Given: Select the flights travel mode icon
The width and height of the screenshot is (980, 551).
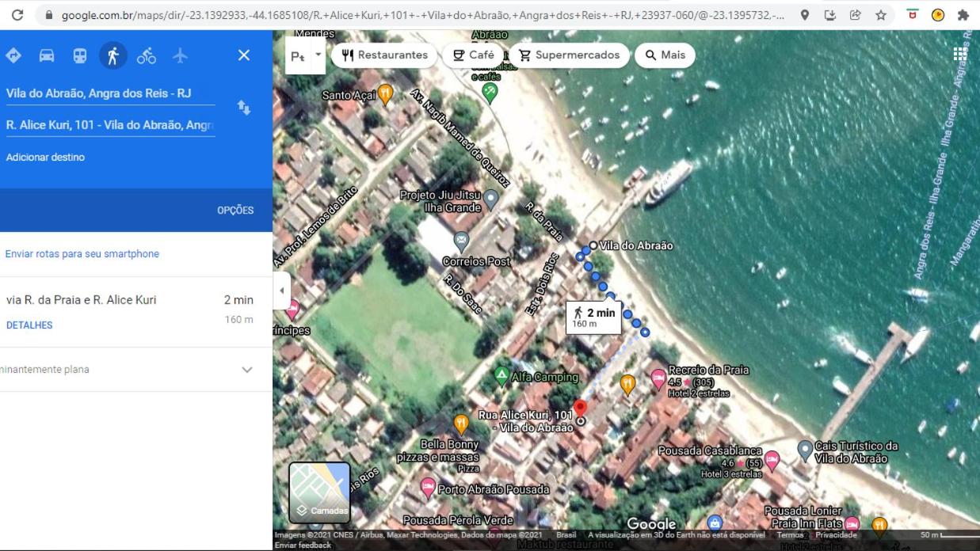Looking at the screenshot, I should (180, 55).
